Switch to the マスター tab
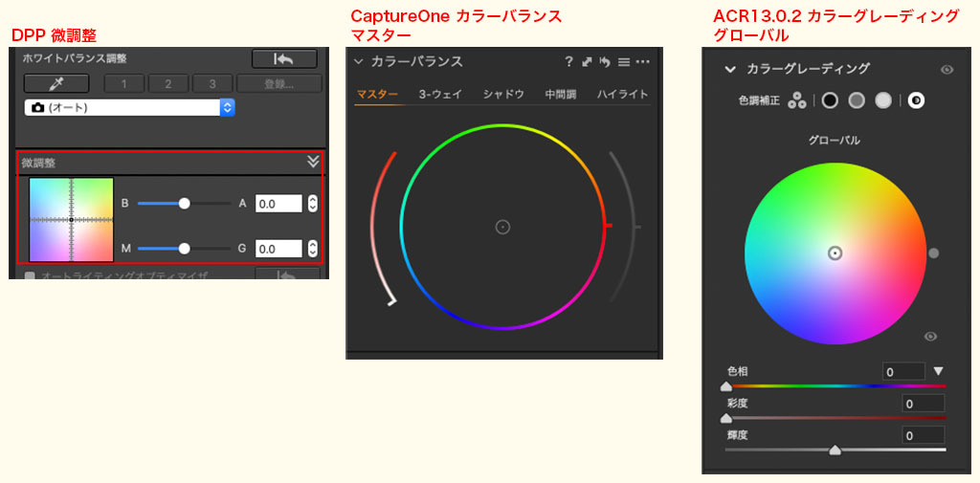980x483 pixels. [377, 95]
